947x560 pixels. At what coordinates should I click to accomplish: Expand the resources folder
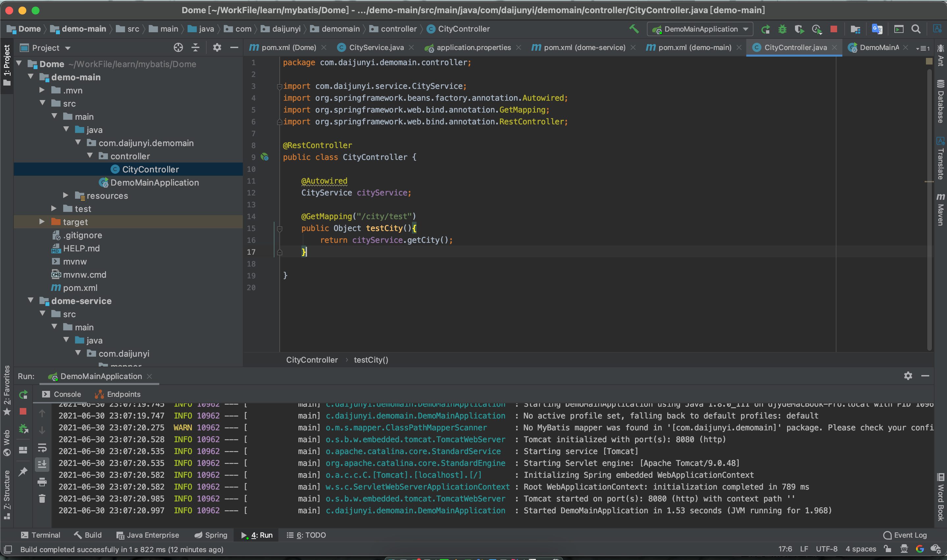pyautogui.click(x=66, y=195)
